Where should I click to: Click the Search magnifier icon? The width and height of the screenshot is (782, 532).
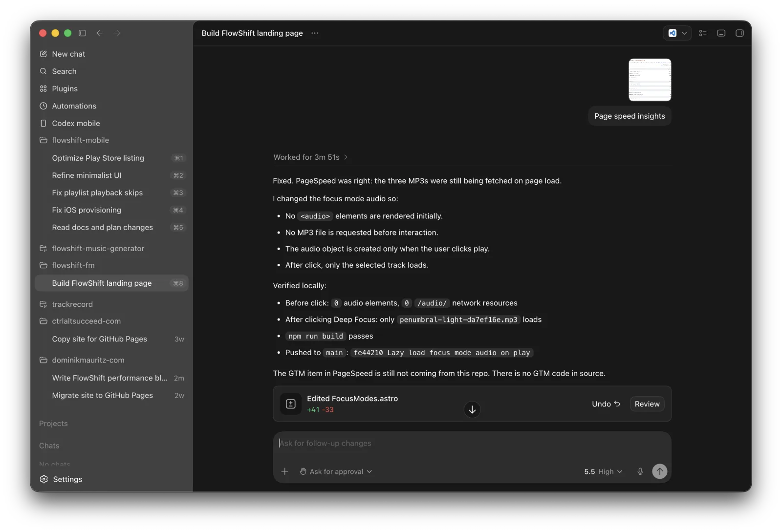pos(43,71)
